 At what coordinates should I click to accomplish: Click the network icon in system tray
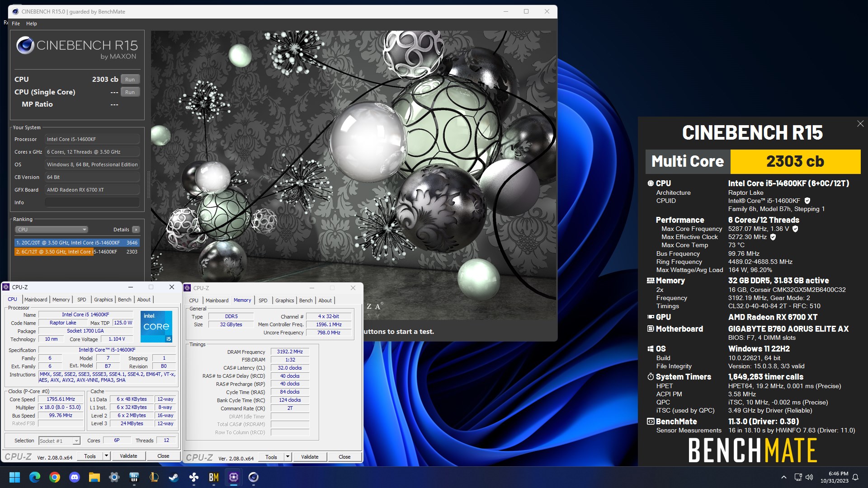coord(798,477)
